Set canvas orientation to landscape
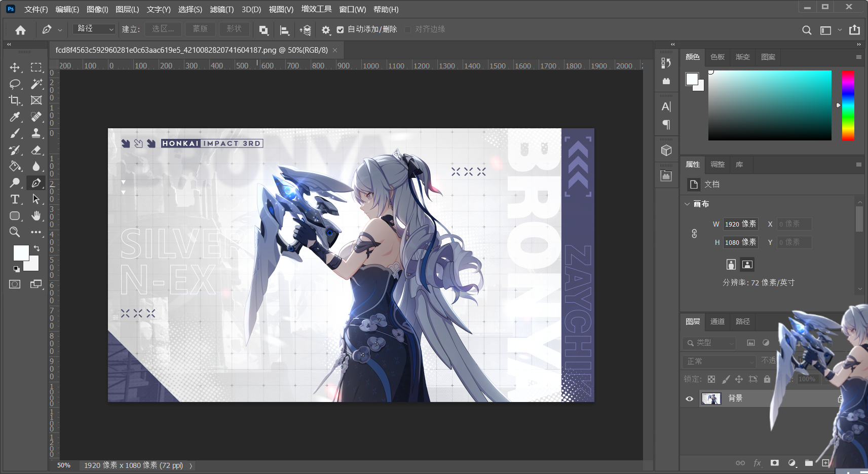This screenshot has width=868, height=474. pyautogui.click(x=747, y=264)
